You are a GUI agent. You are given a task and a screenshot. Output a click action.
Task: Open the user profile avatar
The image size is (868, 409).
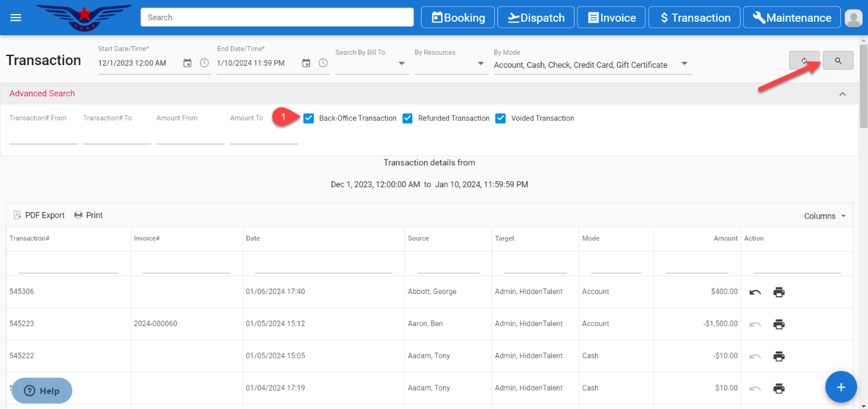pos(853,18)
